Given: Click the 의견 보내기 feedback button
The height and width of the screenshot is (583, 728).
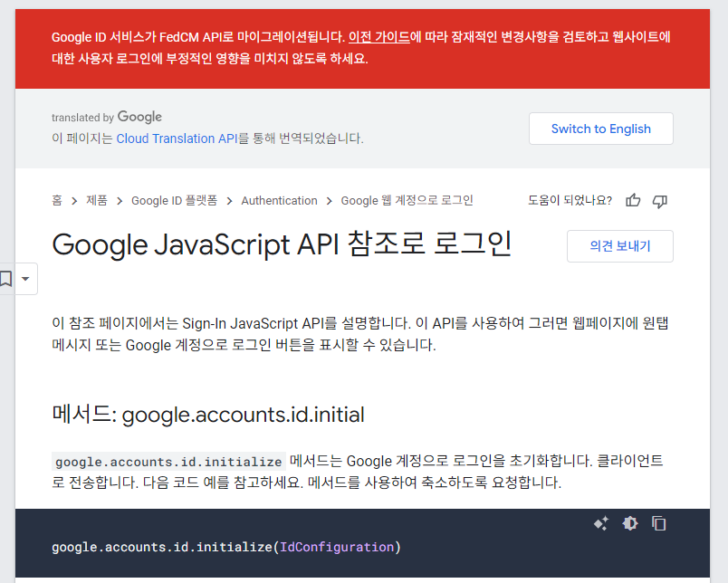Looking at the screenshot, I should [620, 246].
